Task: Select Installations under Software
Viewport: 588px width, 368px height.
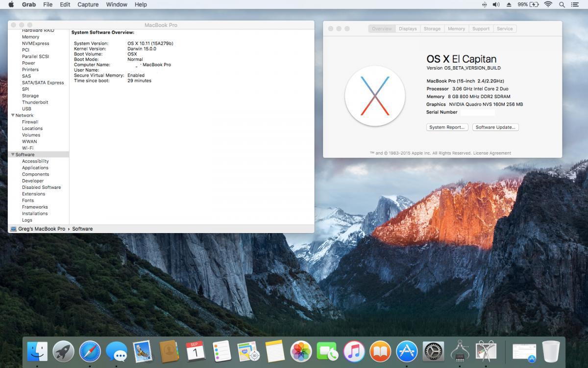Action: pos(35,213)
